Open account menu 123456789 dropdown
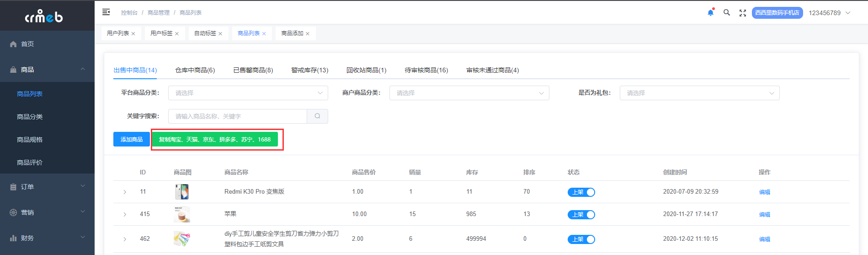The width and height of the screenshot is (868, 255). coord(829,13)
